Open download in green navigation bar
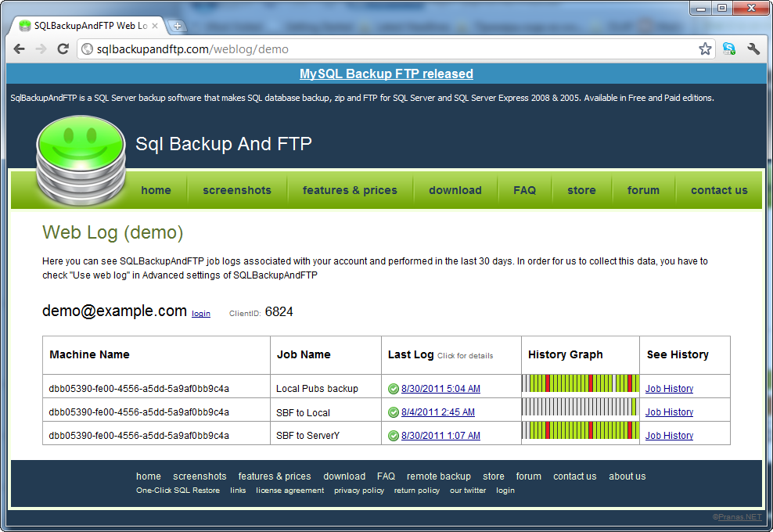The height and width of the screenshot is (532, 773). tap(455, 190)
